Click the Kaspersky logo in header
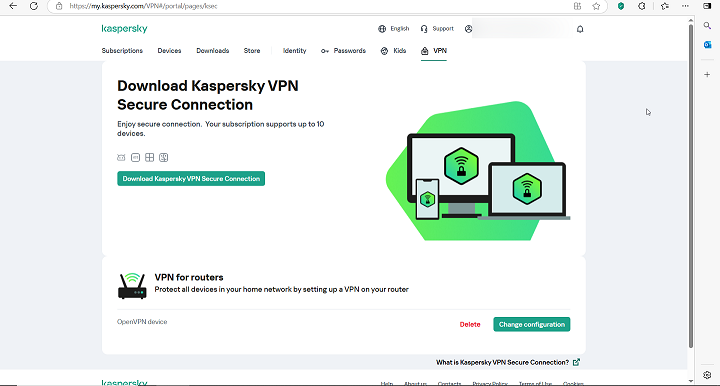This screenshot has width=720, height=386. coord(124,29)
